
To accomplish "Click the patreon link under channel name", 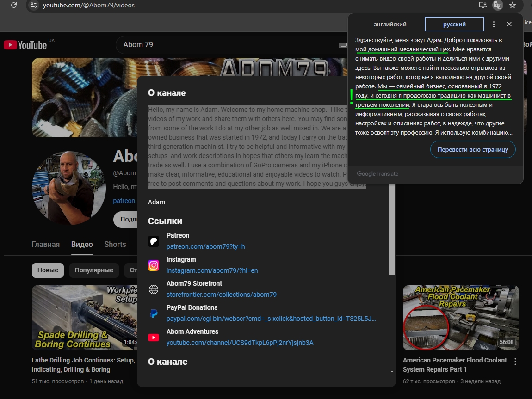I will (x=124, y=201).
